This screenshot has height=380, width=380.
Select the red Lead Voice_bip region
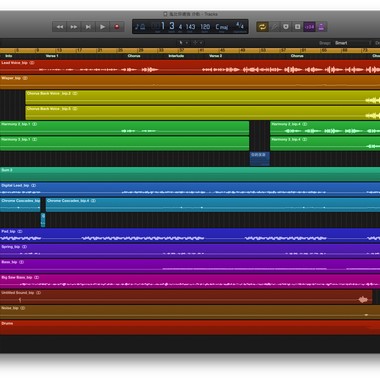[190, 67]
